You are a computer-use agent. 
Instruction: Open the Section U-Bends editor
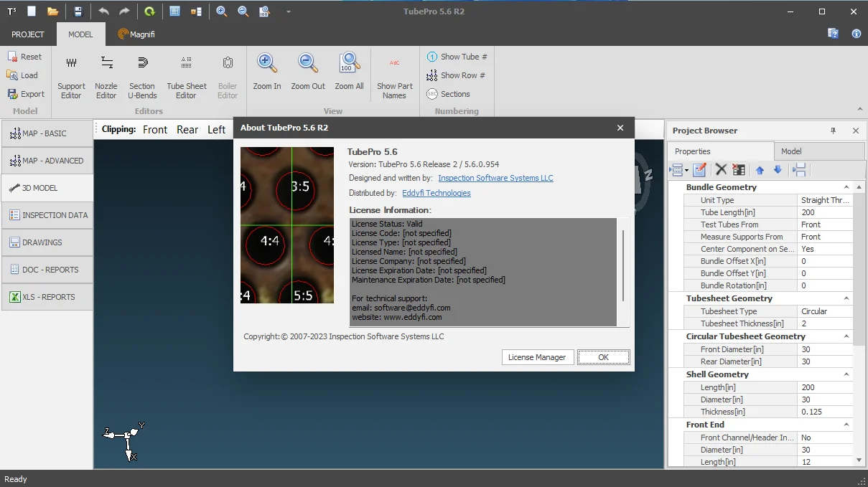(x=142, y=77)
